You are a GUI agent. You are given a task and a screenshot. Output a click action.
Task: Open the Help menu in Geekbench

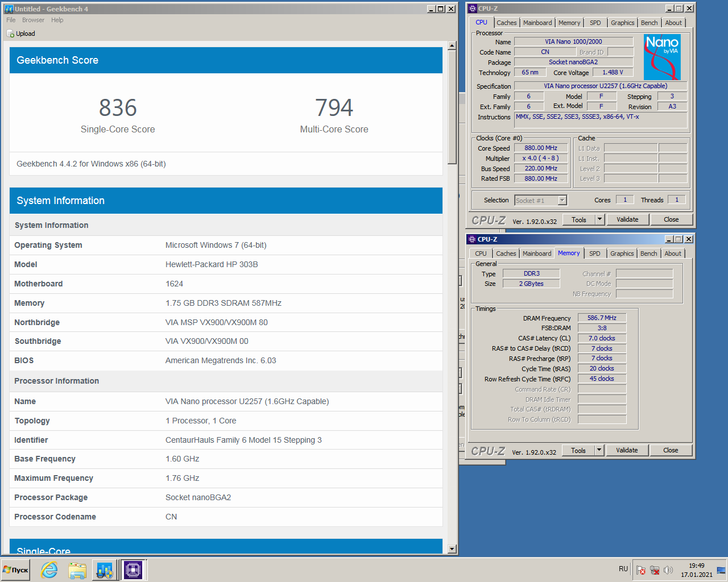[57, 20]
